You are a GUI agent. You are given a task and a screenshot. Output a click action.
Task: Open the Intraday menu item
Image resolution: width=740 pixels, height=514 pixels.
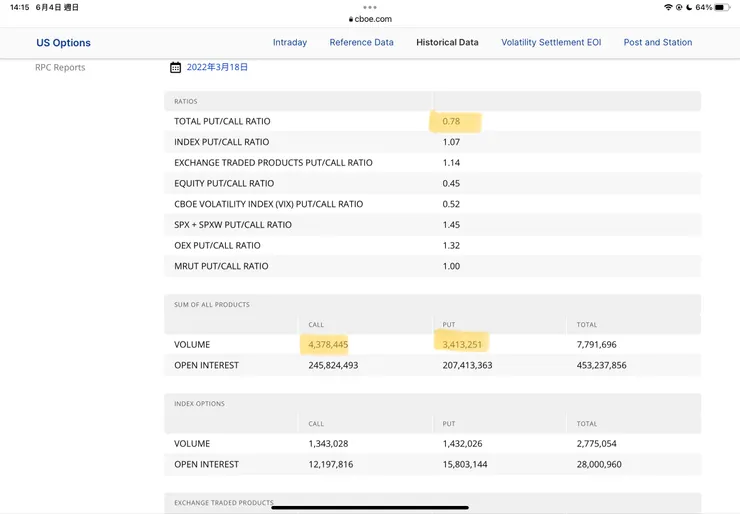point(290,43)
